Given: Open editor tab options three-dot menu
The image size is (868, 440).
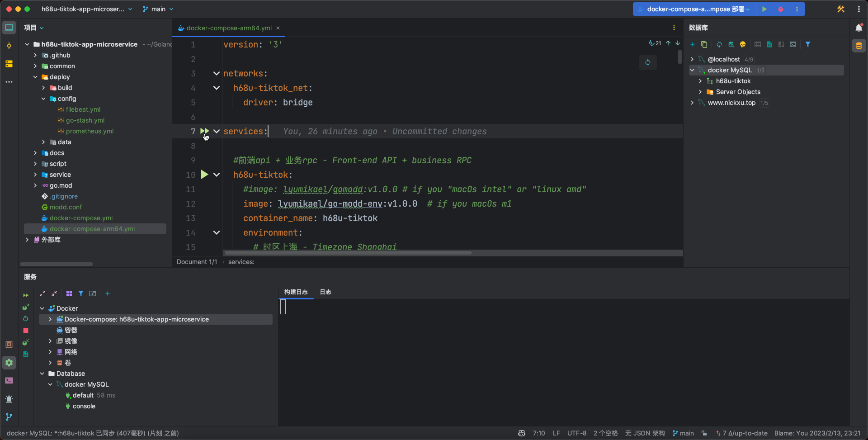Looking at the screenshot, I should pyautogui.click(x=674, y=28).
